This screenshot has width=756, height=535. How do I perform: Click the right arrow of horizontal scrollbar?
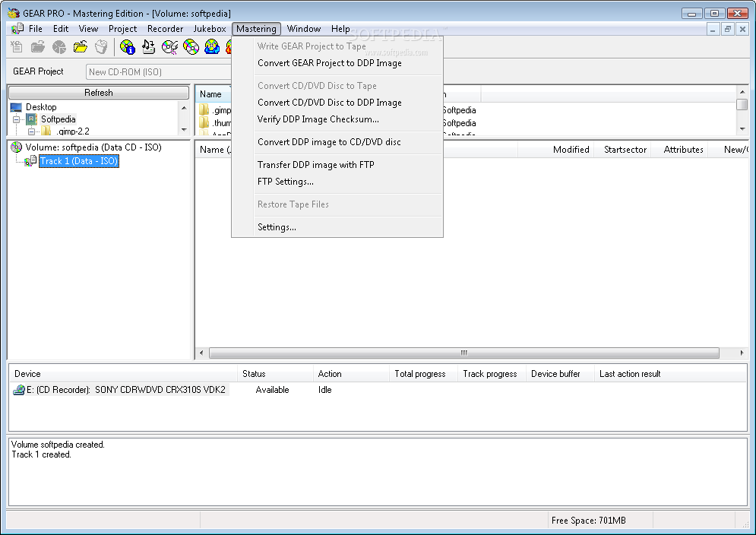click(742, 353)
